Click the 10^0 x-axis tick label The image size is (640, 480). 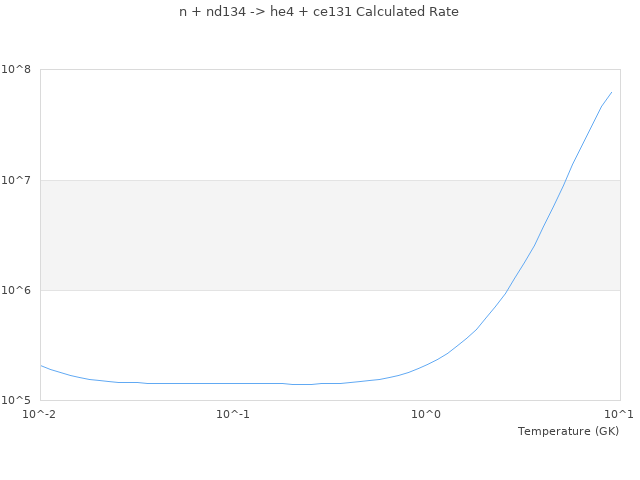pos(427,414)
